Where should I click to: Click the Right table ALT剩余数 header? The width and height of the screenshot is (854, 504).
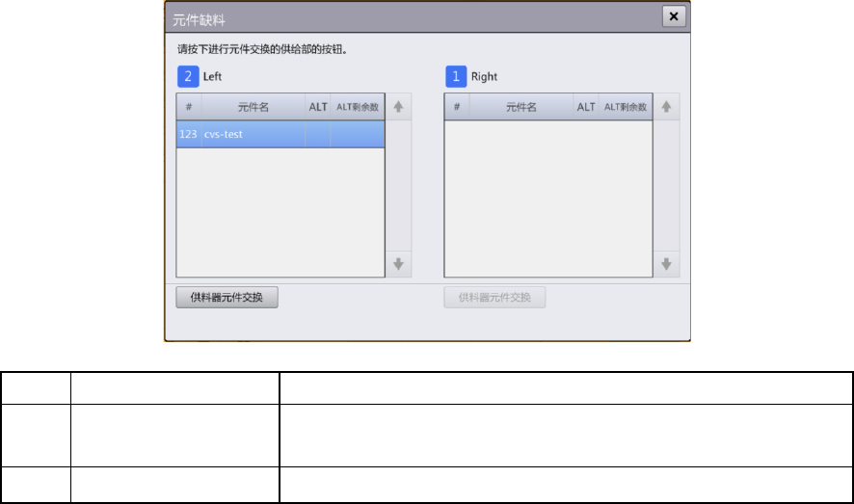(x=626, y=107)
